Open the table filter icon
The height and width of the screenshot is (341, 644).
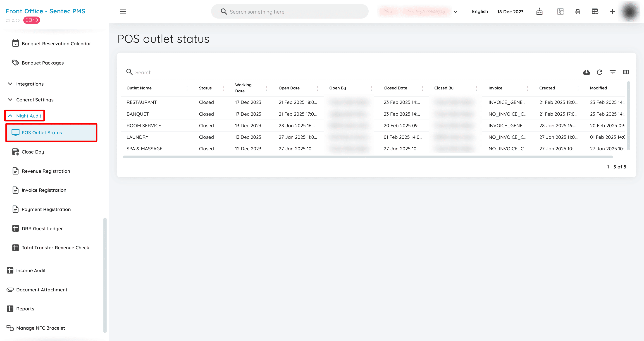click(x=613, y=72)
